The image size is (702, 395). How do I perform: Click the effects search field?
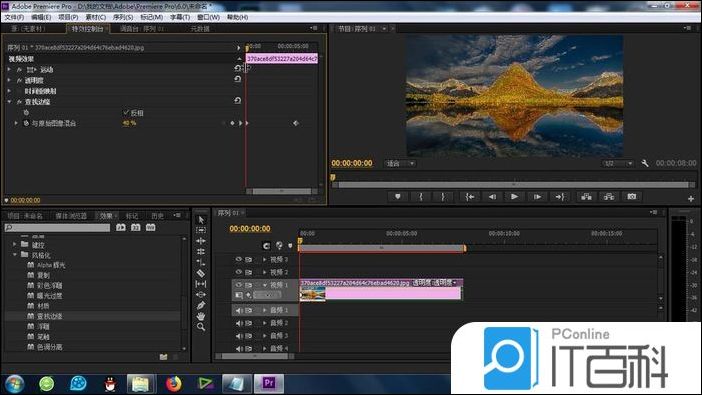point(57,228)
